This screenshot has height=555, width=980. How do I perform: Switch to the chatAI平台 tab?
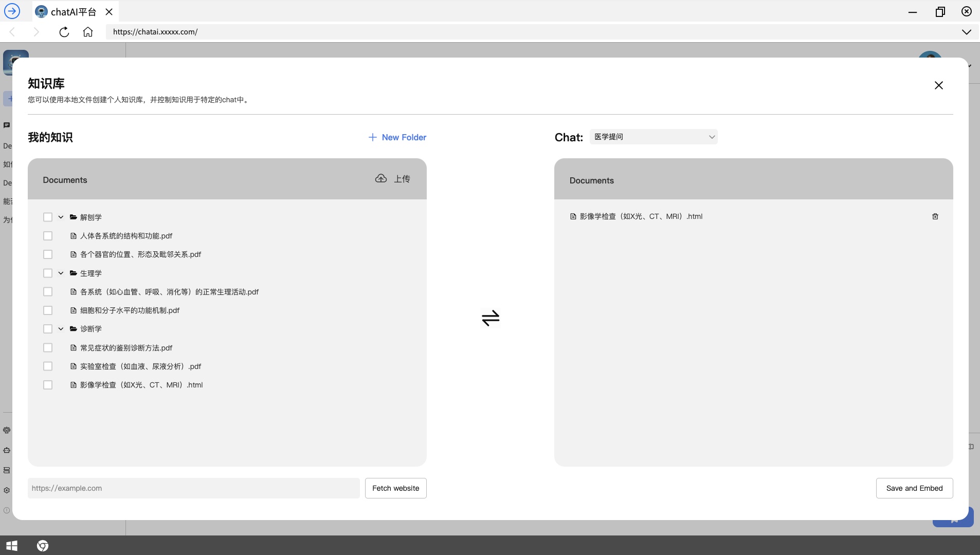click(76, 11)
